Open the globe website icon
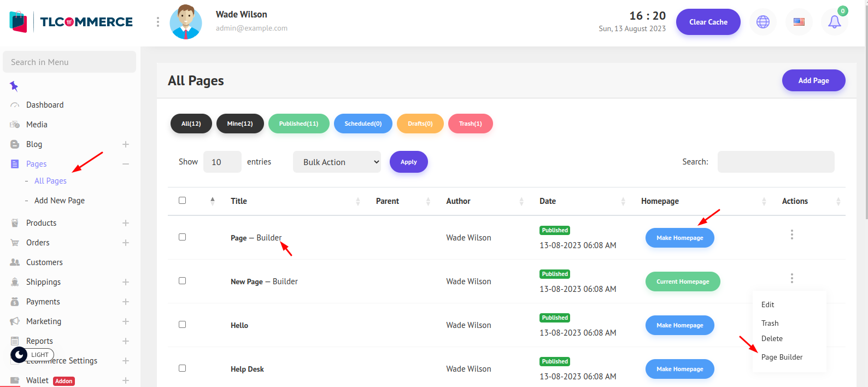This screenshot has width=868, height=387. [763, 22]
